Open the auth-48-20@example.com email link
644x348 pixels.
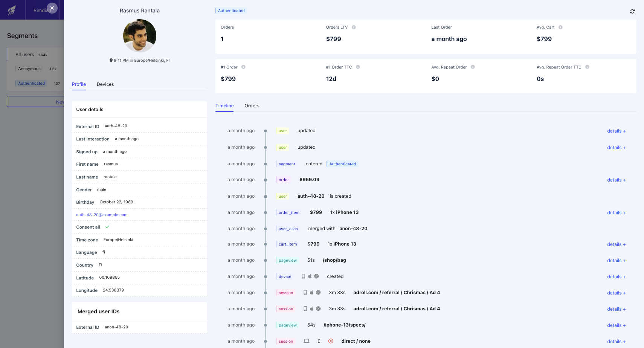[x=102, y=214]
